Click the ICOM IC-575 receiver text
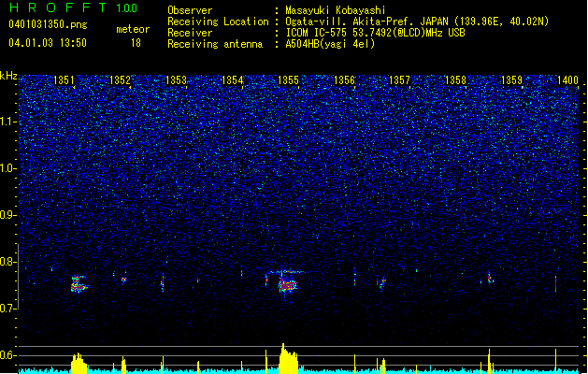The image size is (588, 374). 375,33
